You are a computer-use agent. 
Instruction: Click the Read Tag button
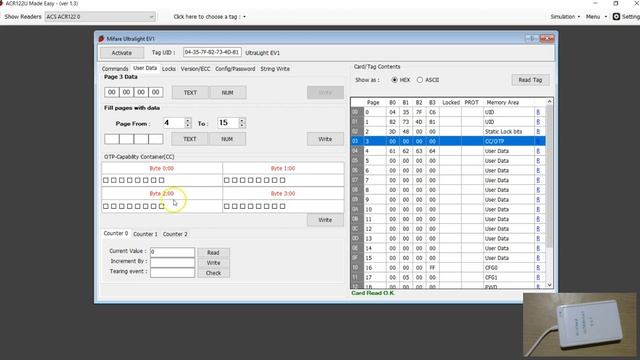pos(530,80)
